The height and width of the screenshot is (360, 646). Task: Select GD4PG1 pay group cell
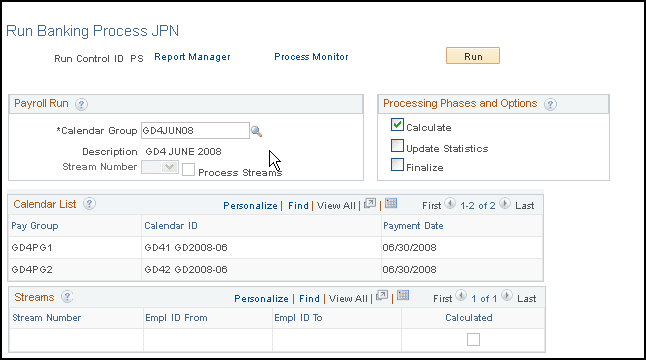(x=32, y=248)
